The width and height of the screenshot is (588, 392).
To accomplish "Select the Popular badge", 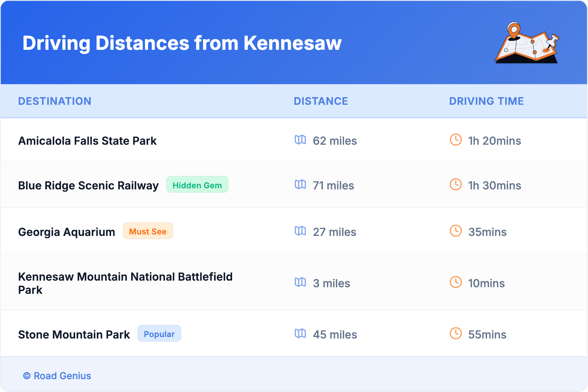I will 159,334.
